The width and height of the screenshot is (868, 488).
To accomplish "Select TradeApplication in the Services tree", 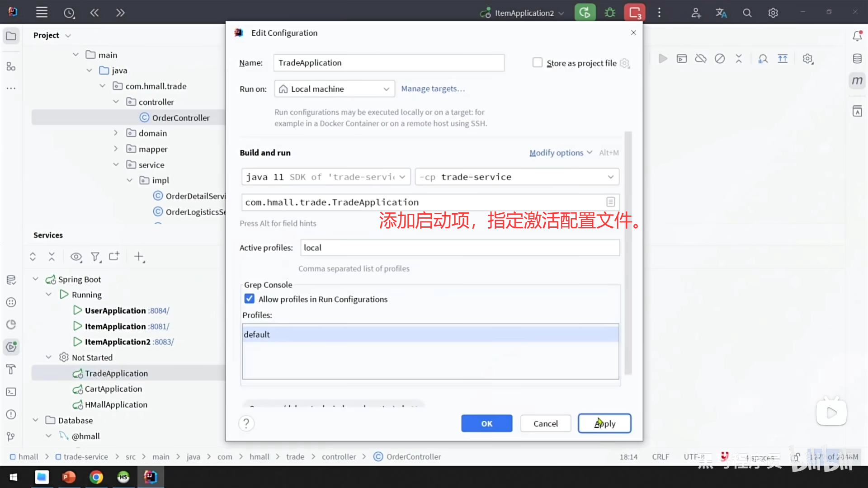I will click(x=116, y=373).
